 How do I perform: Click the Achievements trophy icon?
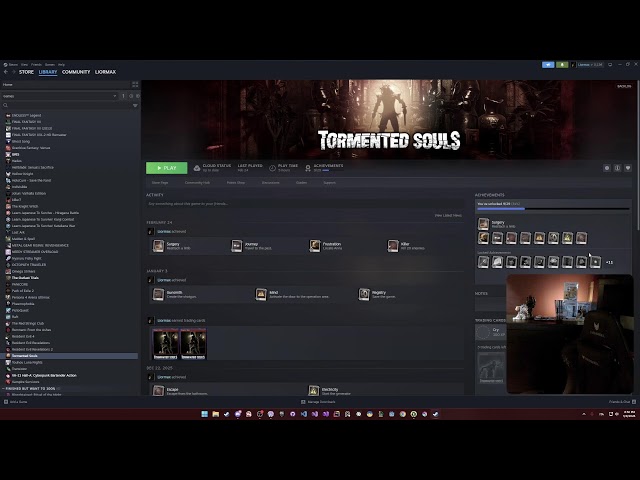[x=308, y=168]
